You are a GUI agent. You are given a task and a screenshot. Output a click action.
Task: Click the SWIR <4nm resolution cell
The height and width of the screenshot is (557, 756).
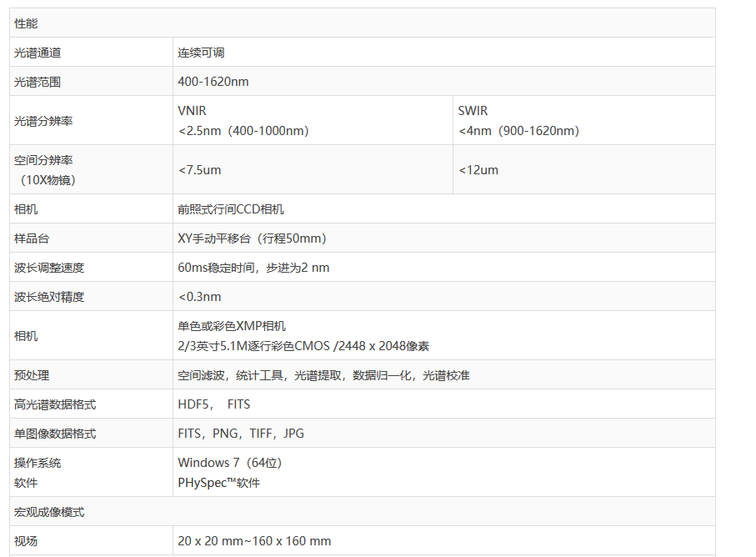pos(518,121)
